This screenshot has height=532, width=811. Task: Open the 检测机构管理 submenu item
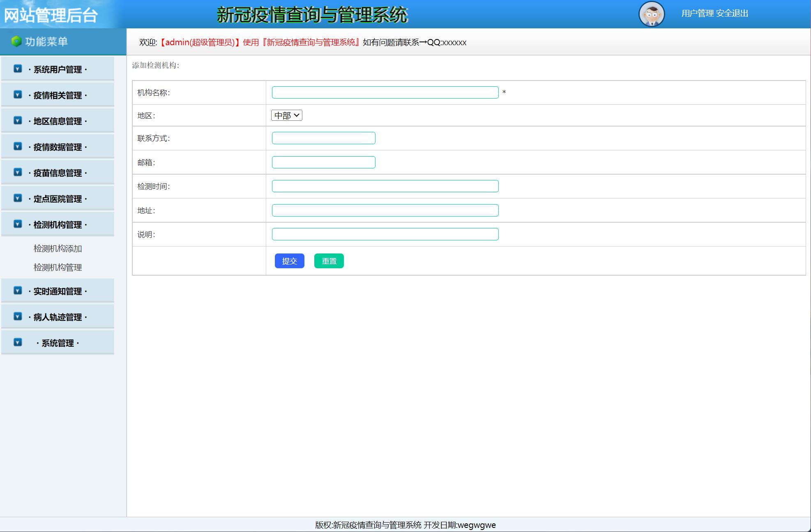pyautogui.click(x=58, y=267)
